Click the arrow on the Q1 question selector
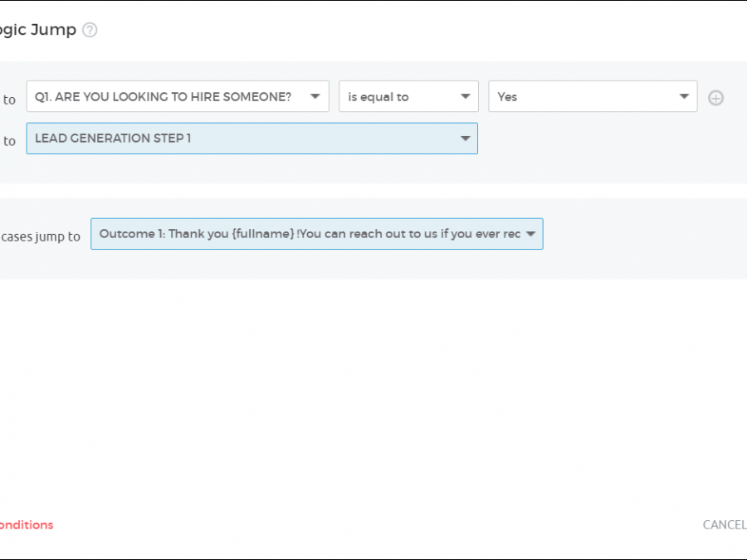 coord(315,96)
